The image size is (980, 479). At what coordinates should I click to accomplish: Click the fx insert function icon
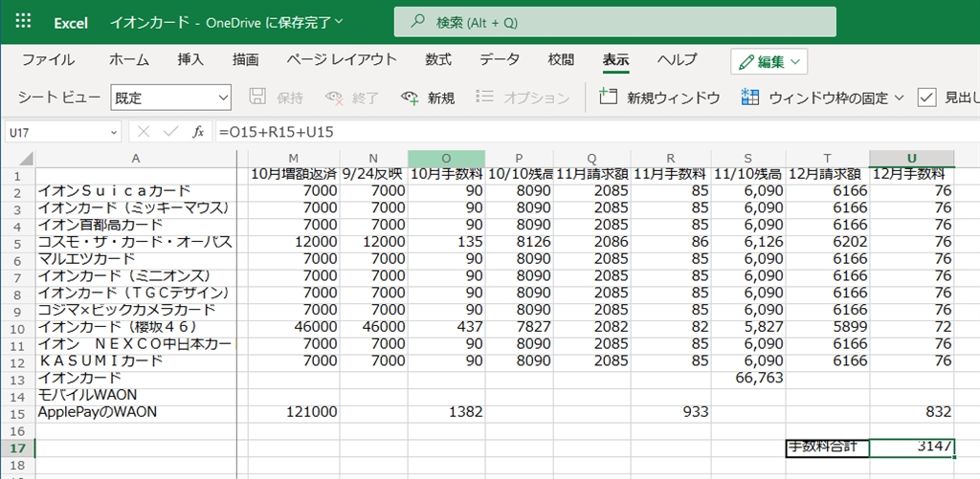pyautogui.click(x=198, y=132)
